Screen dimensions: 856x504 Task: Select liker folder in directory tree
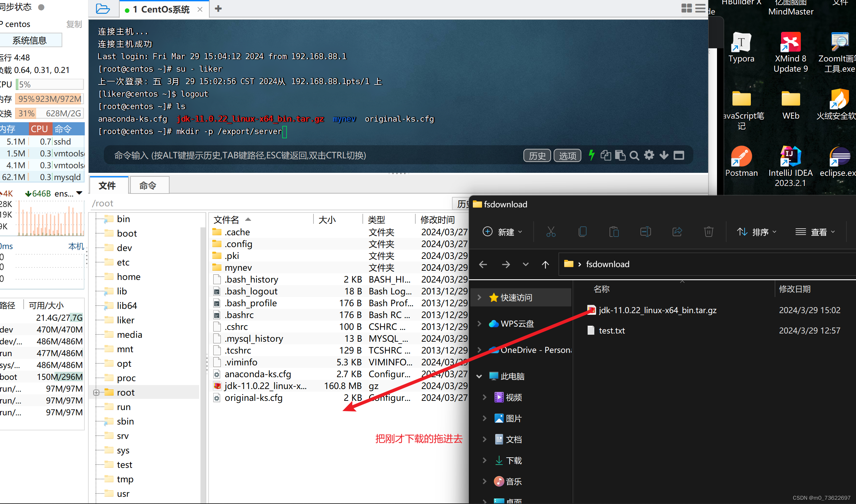(x=125, y=320)
